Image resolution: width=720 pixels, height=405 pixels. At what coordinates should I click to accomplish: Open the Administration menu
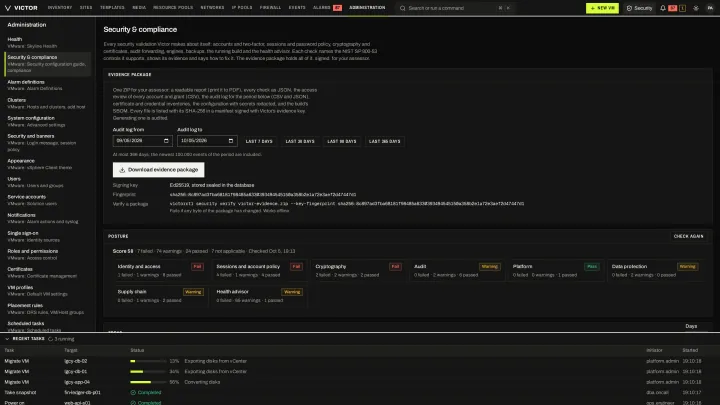pos(367,8)
